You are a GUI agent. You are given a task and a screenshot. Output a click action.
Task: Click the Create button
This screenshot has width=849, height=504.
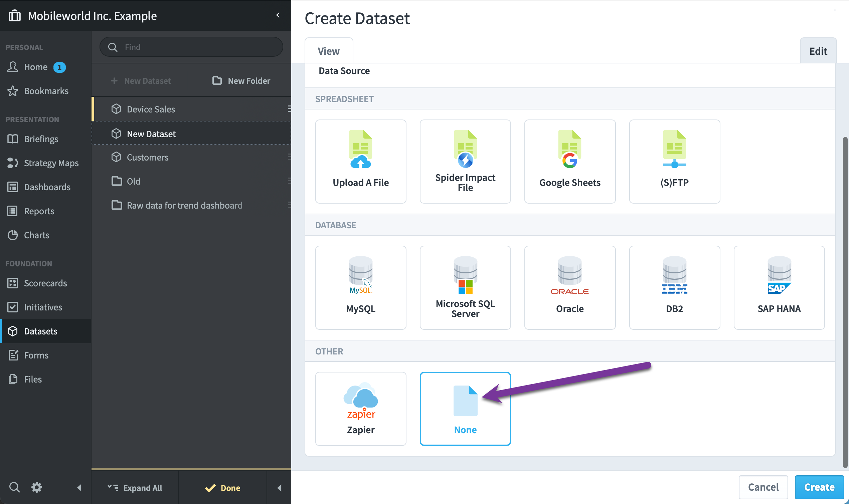point(819,487)
